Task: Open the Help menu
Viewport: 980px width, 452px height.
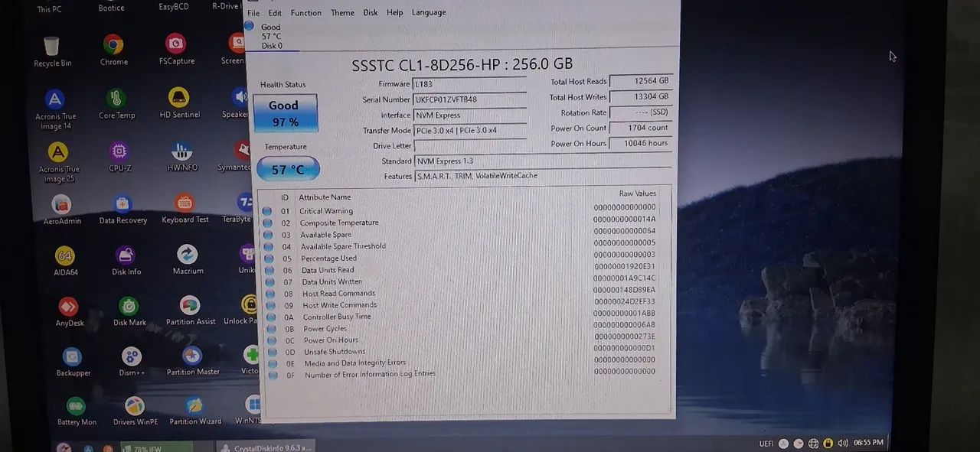Action: [x=394, y=13]
